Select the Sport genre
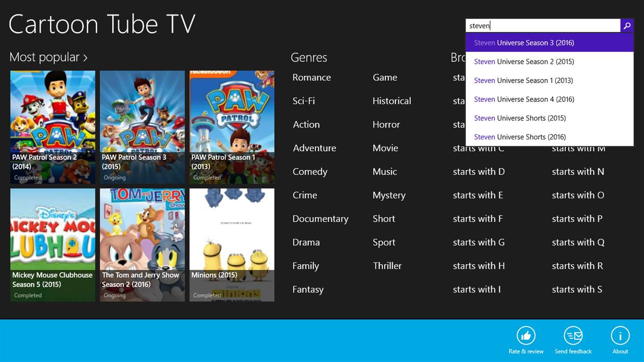Viewport: 644px width, 362px height. (x=384, y=242)
